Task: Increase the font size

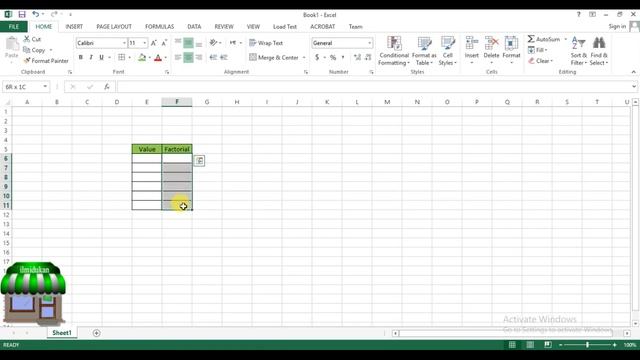Action: tap(153, 43)
